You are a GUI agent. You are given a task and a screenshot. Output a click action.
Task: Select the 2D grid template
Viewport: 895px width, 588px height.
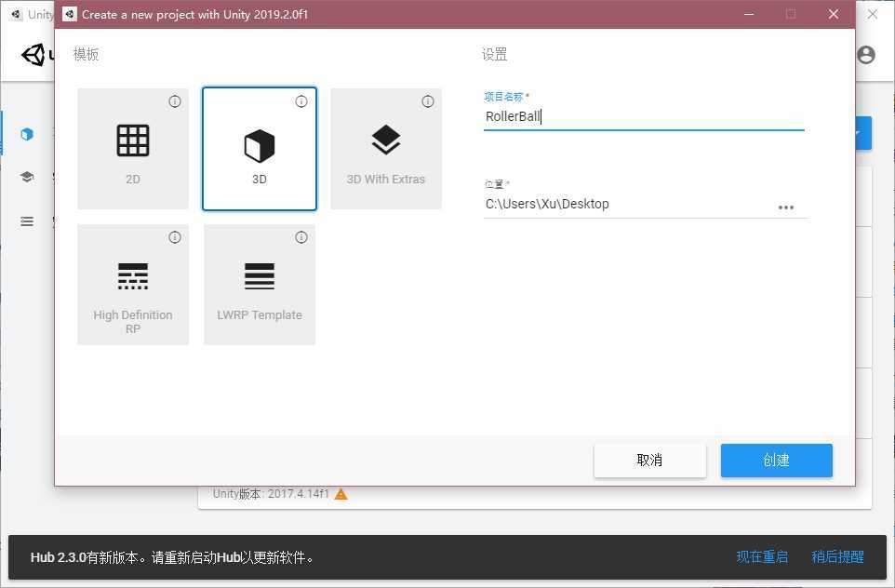[133, 149]
